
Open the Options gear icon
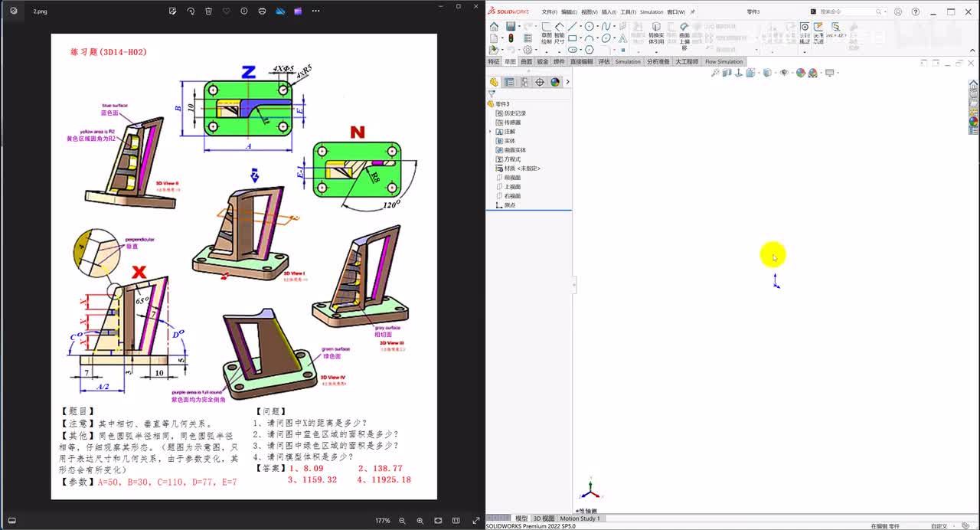[527, 50]
